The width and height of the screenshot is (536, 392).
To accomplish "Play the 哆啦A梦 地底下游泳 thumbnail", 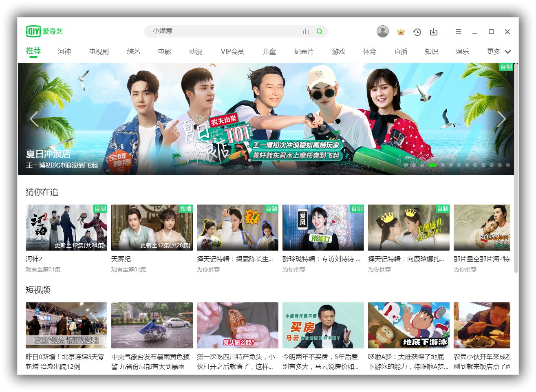I will click(409, 325).
